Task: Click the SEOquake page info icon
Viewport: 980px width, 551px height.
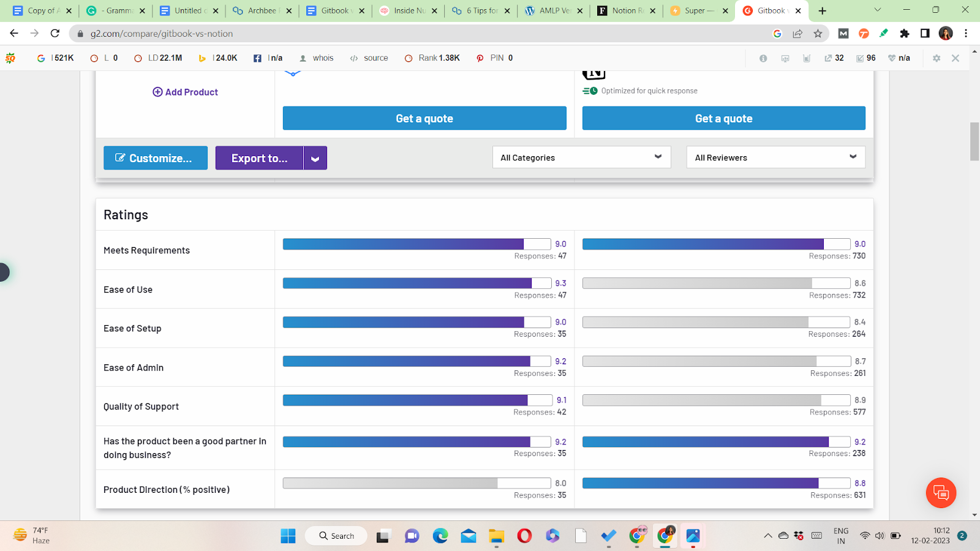Action: click(x=763, y=58)
